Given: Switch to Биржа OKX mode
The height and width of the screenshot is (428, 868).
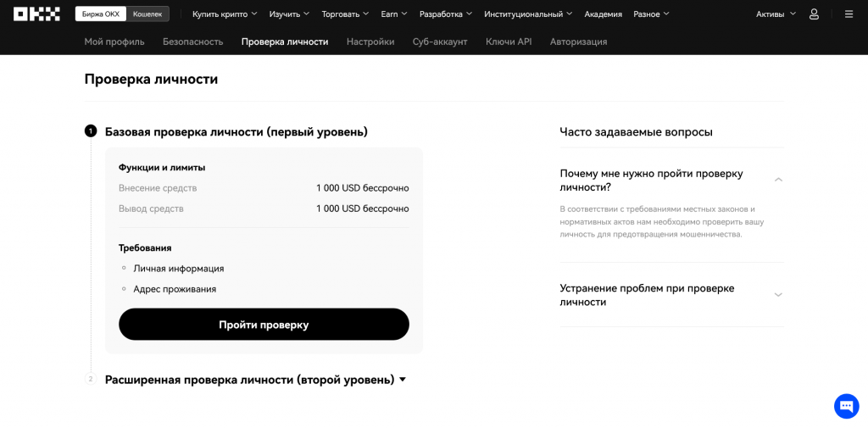Looking at the screenshot, I should 101,14.
